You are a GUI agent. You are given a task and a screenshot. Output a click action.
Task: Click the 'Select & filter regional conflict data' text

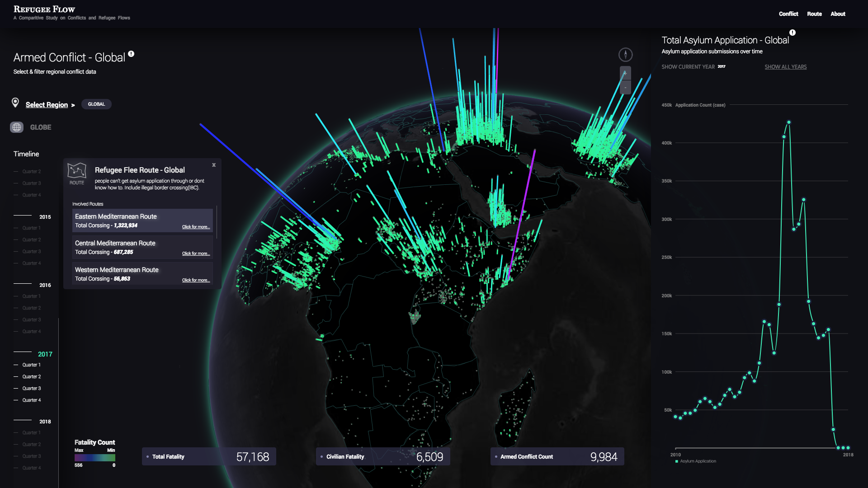(x=55, y=72)
